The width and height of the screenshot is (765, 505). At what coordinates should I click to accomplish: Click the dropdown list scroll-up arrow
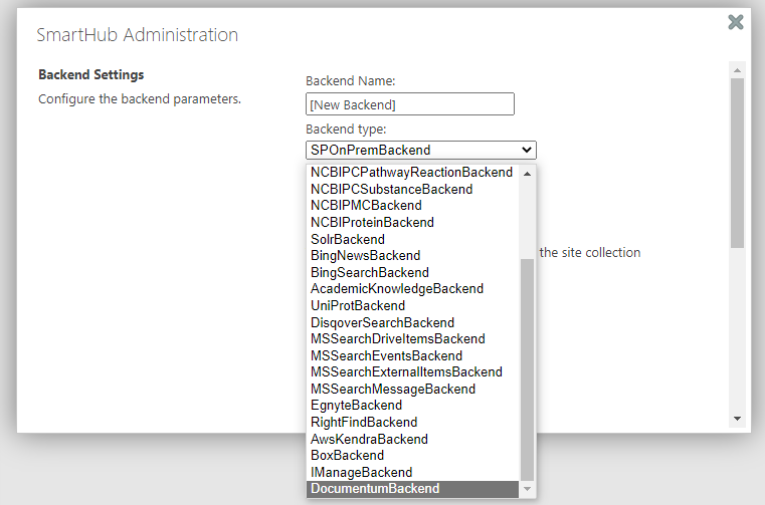527,173
